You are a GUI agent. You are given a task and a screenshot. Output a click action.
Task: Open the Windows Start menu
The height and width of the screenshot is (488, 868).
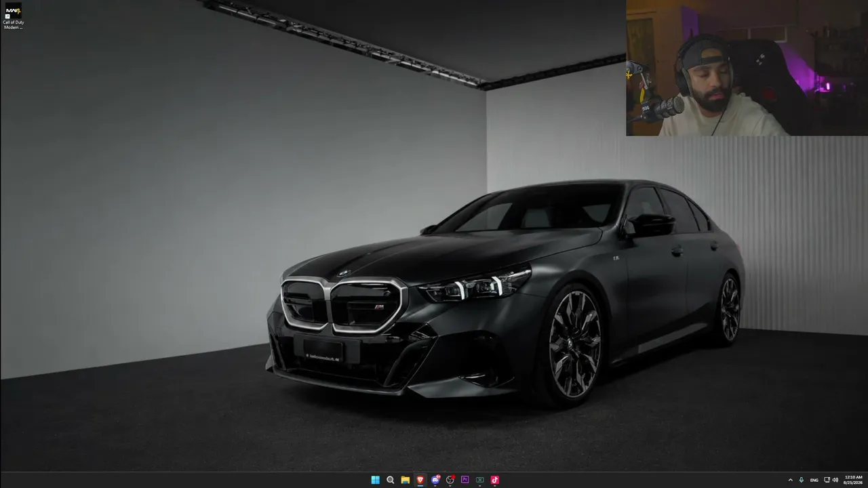point(375,480)
